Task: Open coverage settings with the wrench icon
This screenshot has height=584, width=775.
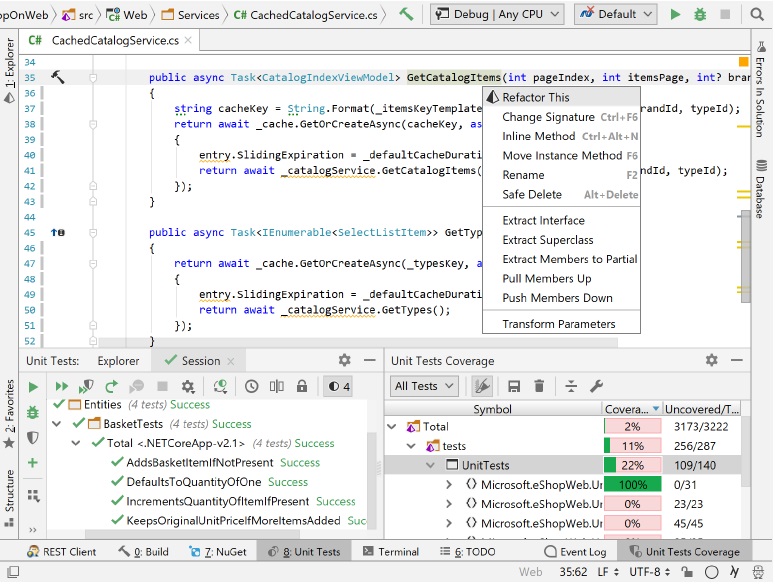Action: [x=597, y=386]
